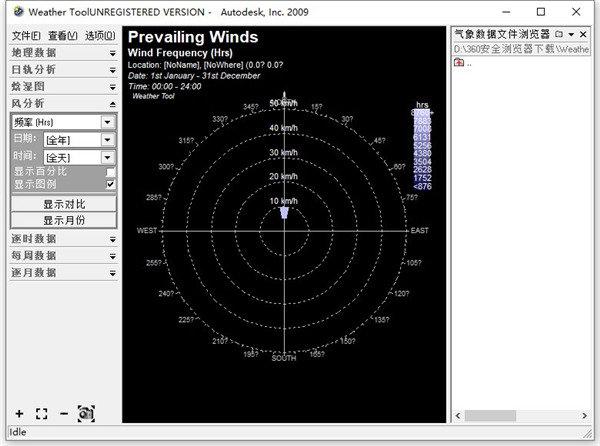Open the 频率 (Hrs) dropdown

[107, 122]
